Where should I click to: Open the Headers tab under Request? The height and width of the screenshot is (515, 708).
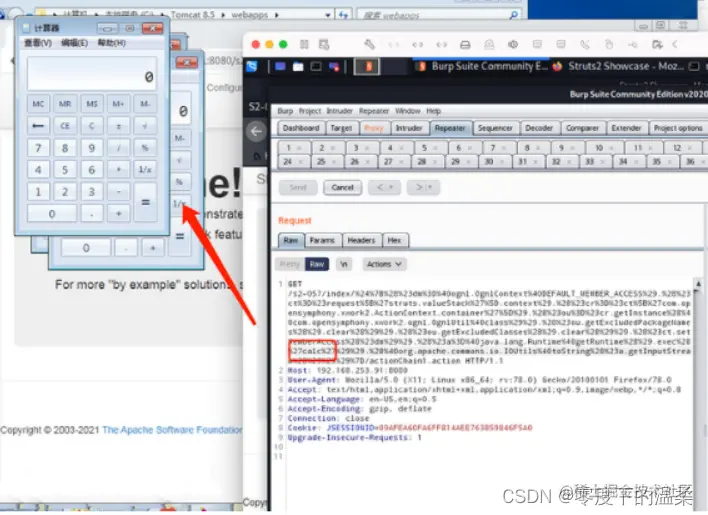(361, 241)
